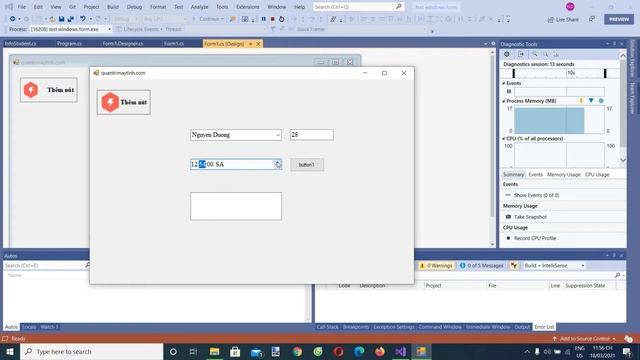
Task: Open the Microsoft Store taskbar icon
Action: [235, 351]
